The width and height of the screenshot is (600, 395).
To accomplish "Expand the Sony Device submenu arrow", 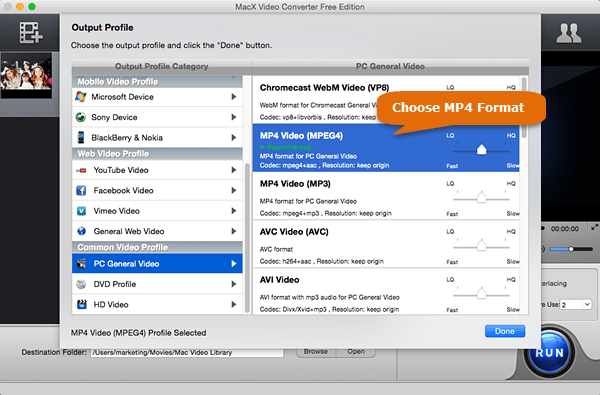I will (x=234, y=117).
